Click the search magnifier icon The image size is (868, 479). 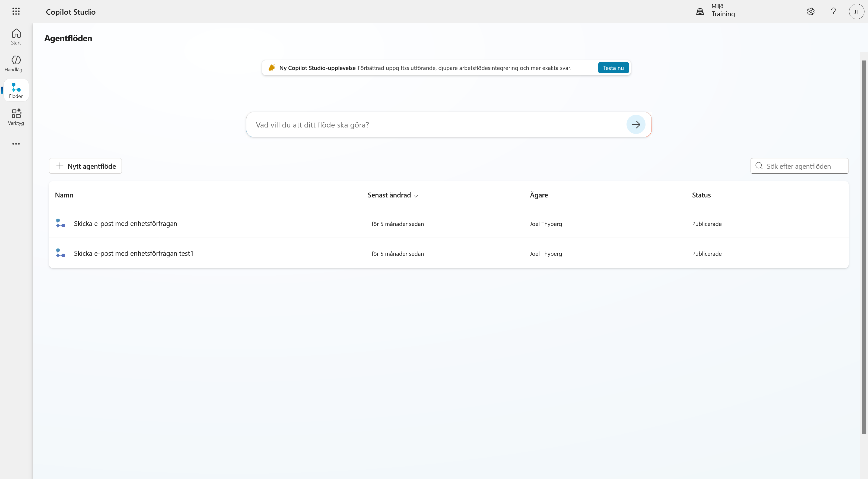[x=759, y=166]
